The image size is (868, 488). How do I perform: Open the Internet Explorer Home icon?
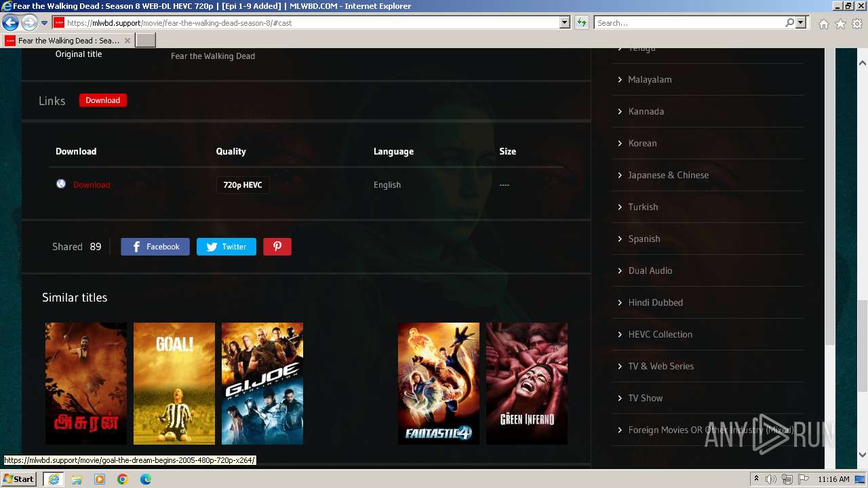coord(823,24)
